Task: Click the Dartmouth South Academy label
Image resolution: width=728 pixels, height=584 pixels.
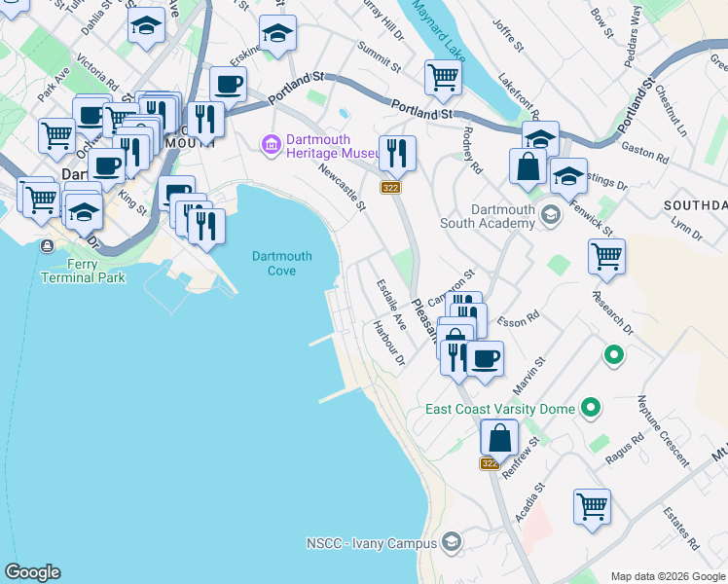Action: click(488, 216)
